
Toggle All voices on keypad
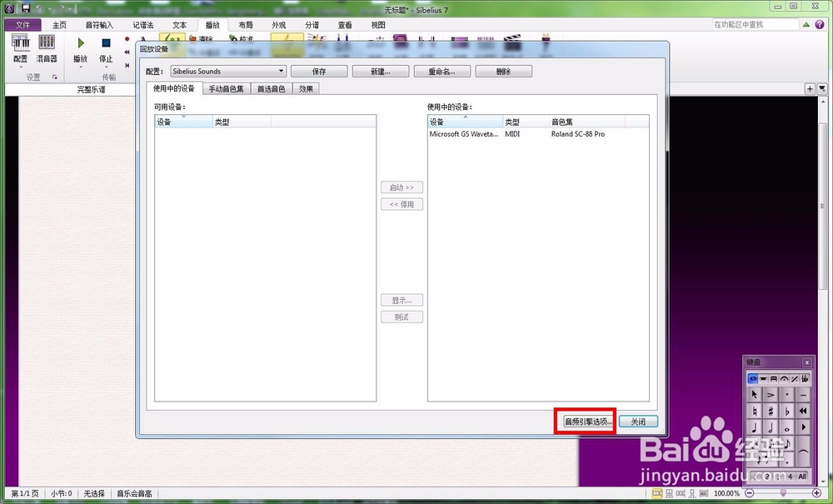[802, 477]
